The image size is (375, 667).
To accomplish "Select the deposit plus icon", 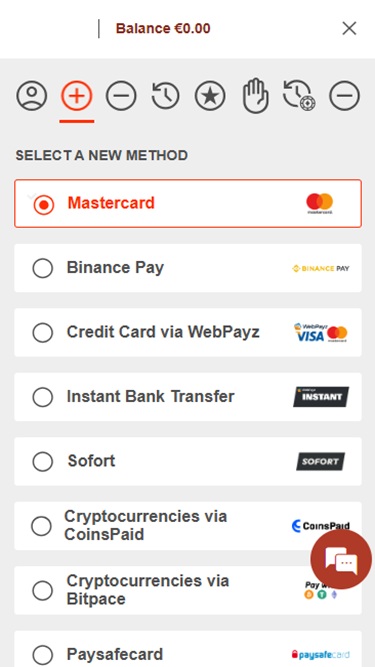I will pyautogui.click(x=77, y=96).
